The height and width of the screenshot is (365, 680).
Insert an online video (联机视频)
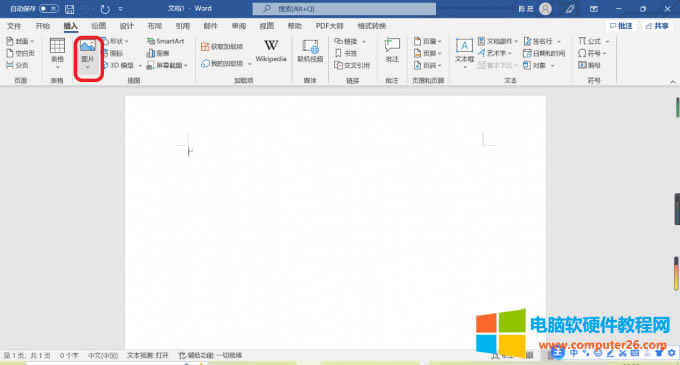tap(310, 51)
